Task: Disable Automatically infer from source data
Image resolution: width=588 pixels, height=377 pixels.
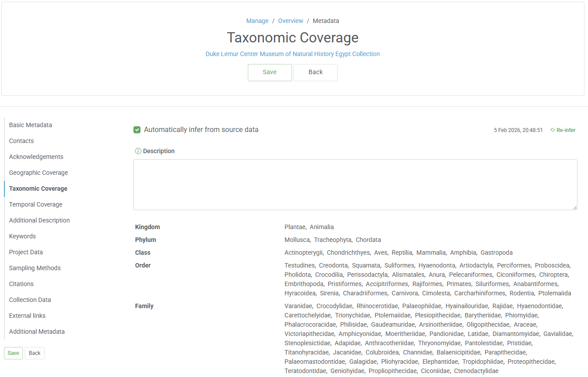Action: point(137,130)
